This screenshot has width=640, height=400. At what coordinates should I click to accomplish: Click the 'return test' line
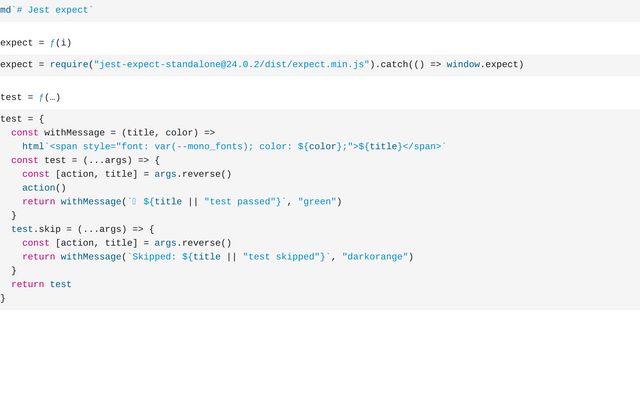click(x=41, y=284)
